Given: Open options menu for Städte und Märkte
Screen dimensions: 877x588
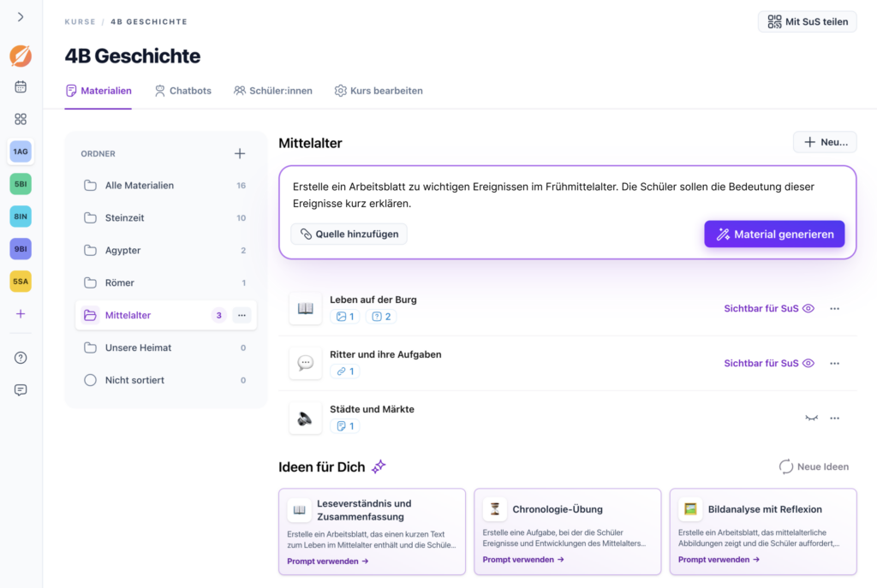Looking at the screenshot, I should pyautogui.click(x=834, y=418).
